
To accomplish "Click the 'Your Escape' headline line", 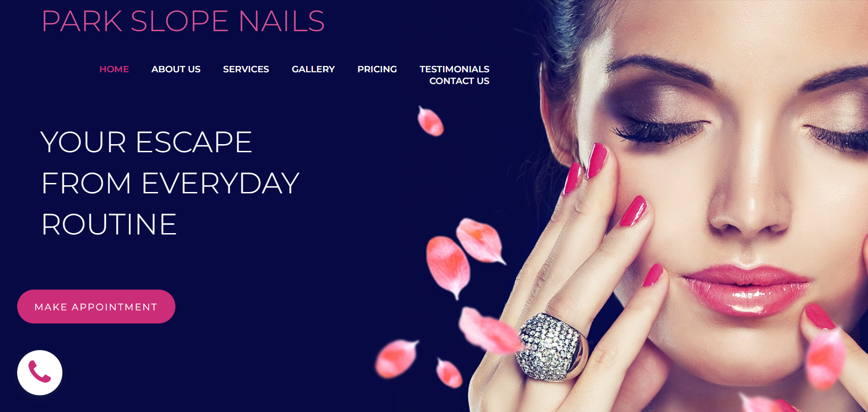I will click(146, 142).
